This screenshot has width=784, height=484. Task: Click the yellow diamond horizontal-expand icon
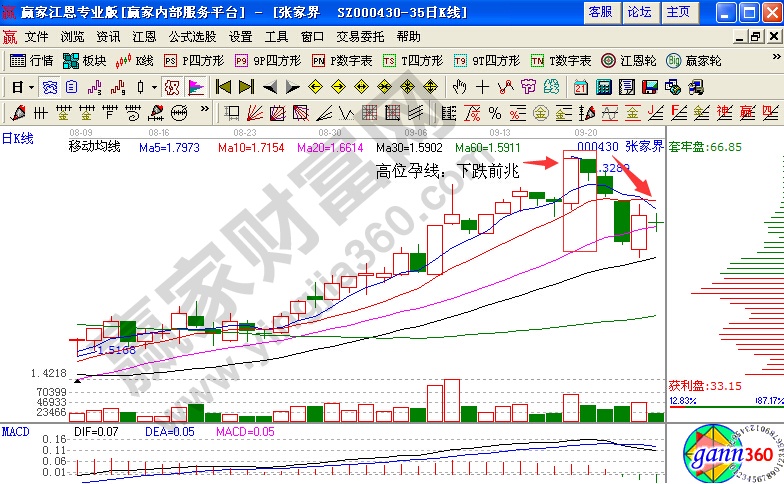(x=362, y=88)
